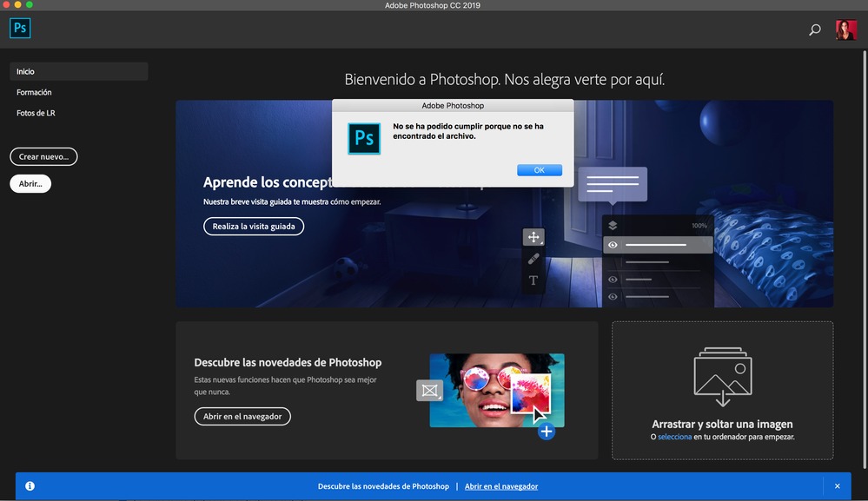Click the Abrir... button
The width and height of the screenshot is (868, 501).
click(30, 183)
